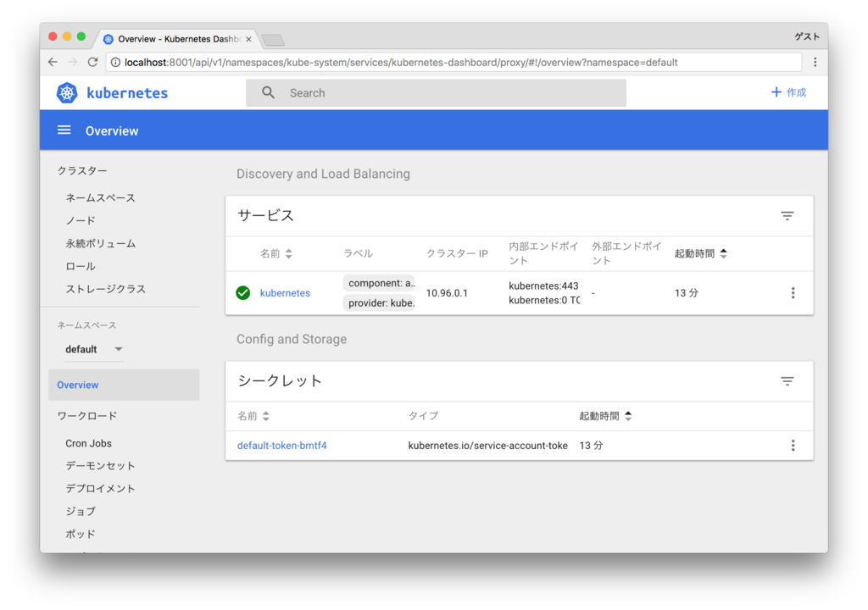Click the 作成 create button
Viewport: 868px width, 610px height.
click(x=789, y=91)
